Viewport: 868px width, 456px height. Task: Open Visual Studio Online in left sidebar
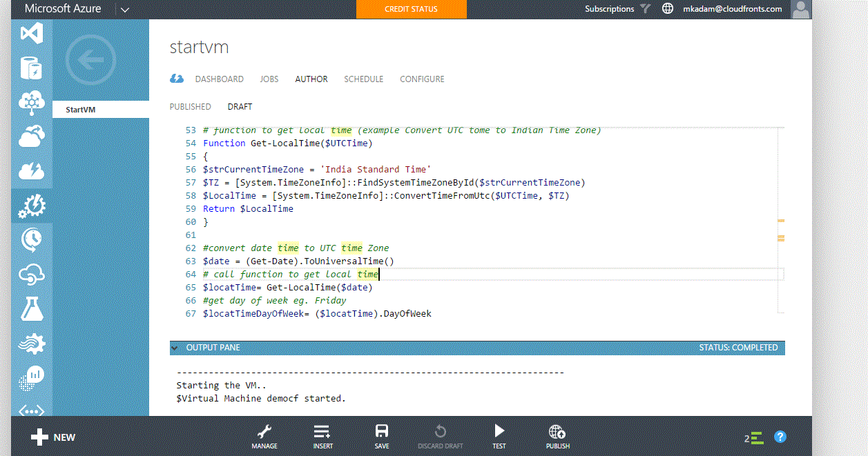[32, 34]
